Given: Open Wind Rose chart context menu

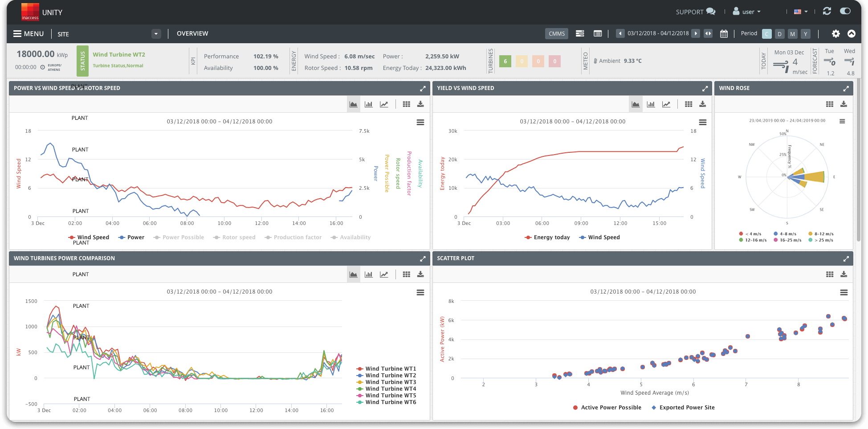Looking at the screenshot, I should tap(842, 121).
